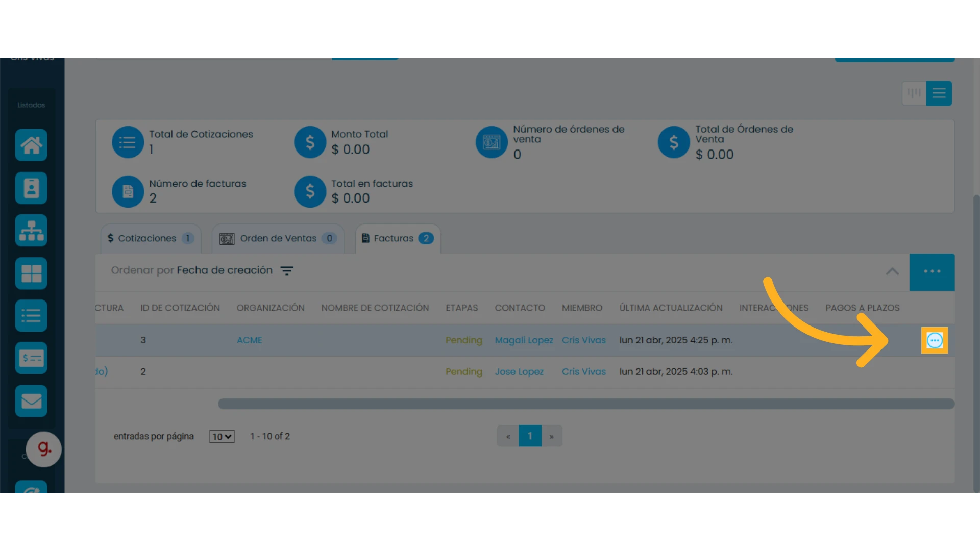Viewport: 980px width, 551px height.
Task: Click the horizontal table scrollbar
Action: [586, 404]
